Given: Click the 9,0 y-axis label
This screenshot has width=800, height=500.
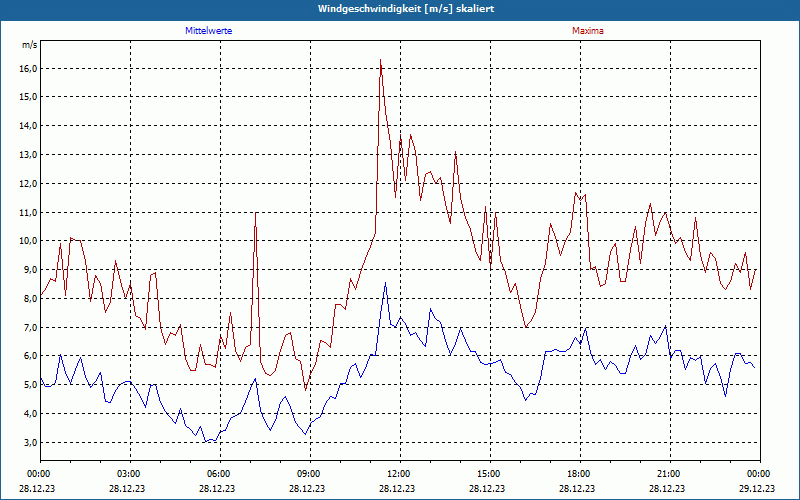Looking at the screenshot, I should pyautogui.click(x=31, y=270).
